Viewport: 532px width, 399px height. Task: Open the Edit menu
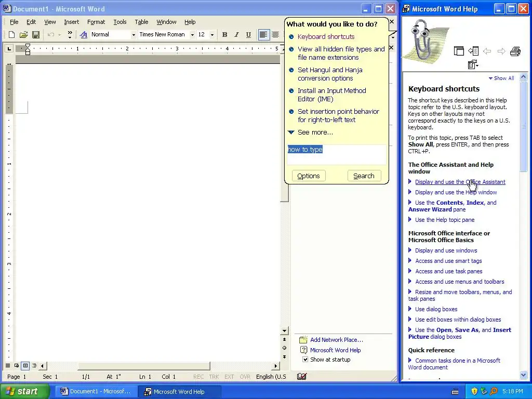point(31,22)
